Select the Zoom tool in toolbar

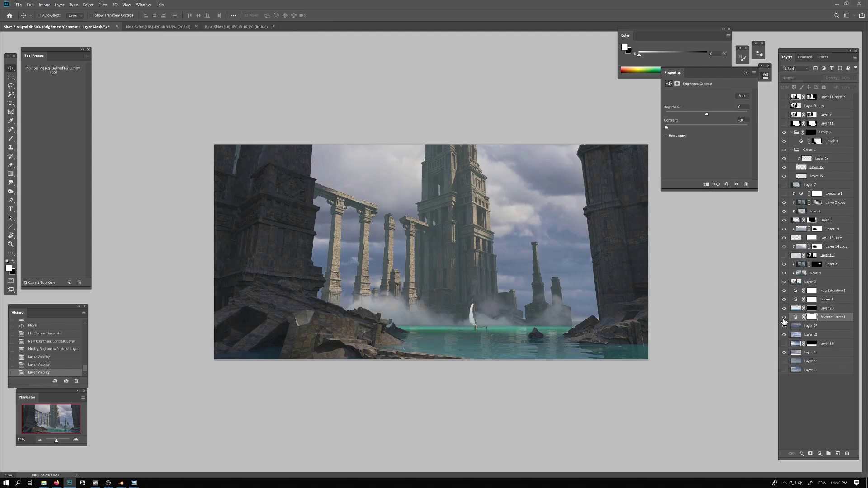click(11, 244)
